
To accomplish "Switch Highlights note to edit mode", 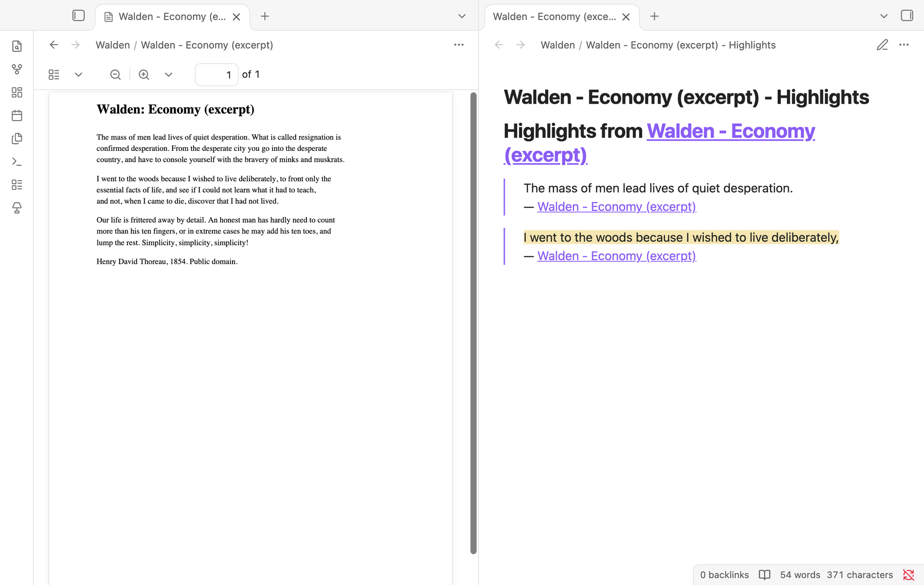I will [x=882, y=45].
